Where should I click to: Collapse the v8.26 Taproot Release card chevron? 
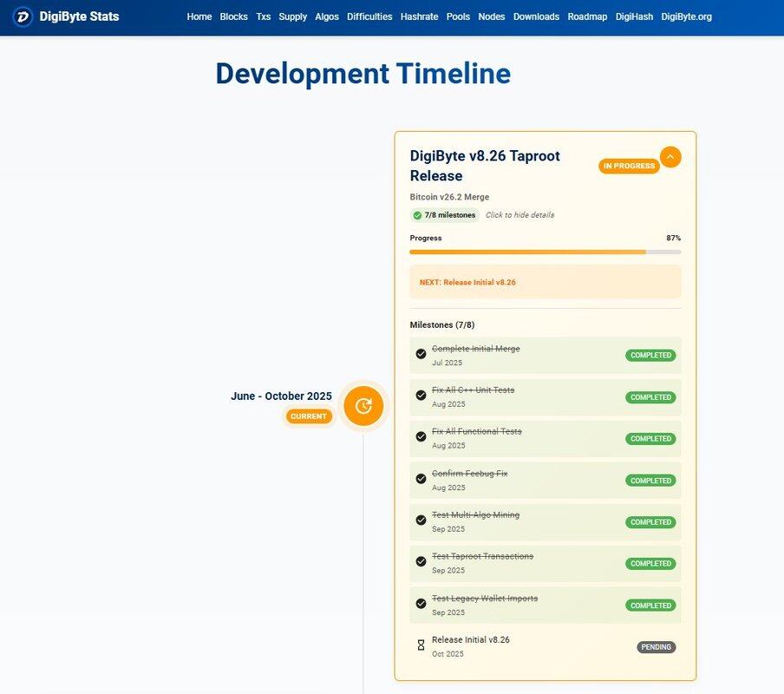(670, 157)
